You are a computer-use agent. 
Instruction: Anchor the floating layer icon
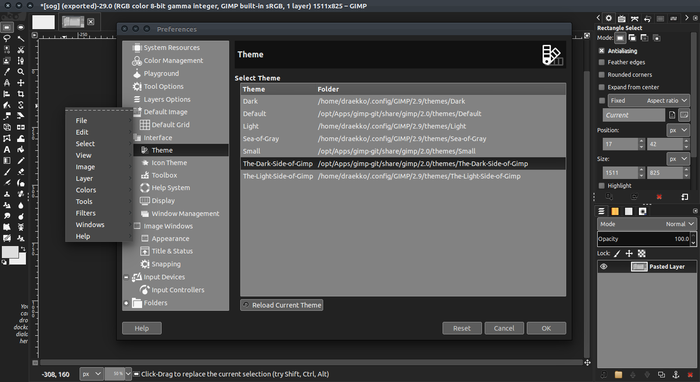(x=675, y=374)
